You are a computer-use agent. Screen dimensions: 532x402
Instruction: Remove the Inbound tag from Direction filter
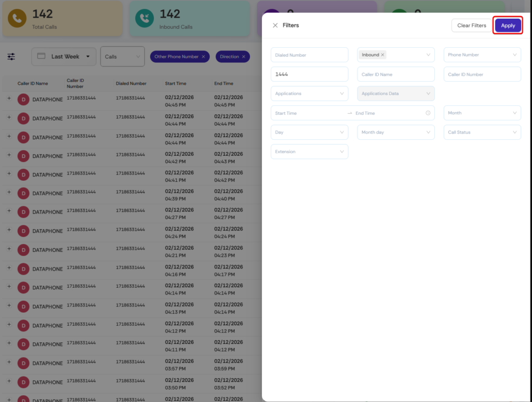coord(383,55)
